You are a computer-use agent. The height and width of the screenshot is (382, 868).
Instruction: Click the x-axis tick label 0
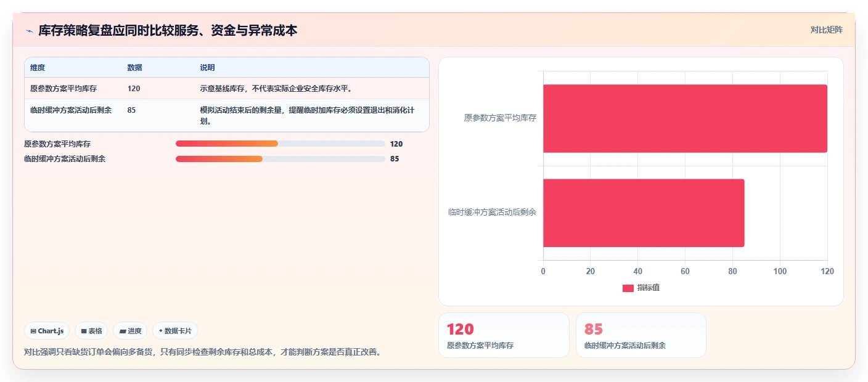[543, 271]
